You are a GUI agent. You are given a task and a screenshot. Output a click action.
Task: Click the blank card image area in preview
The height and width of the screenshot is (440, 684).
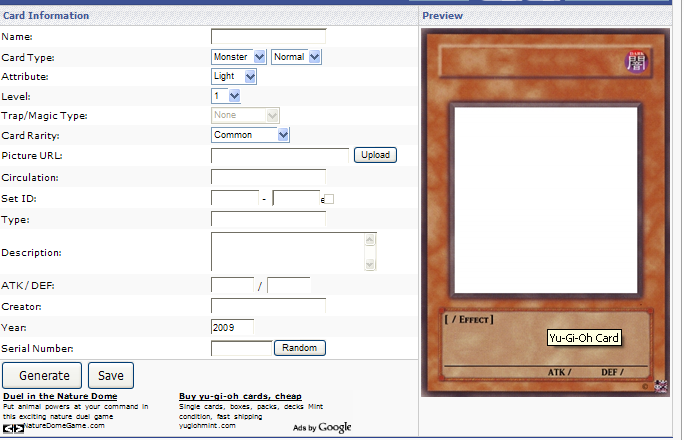[546, 201]
